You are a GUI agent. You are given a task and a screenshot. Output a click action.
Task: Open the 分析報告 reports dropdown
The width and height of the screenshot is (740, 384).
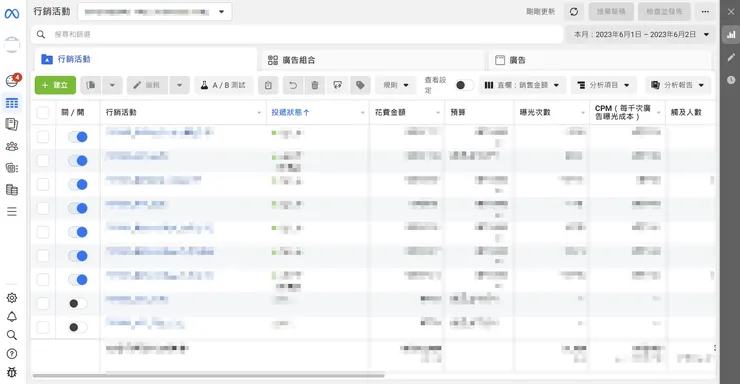(x=678, y=85)
